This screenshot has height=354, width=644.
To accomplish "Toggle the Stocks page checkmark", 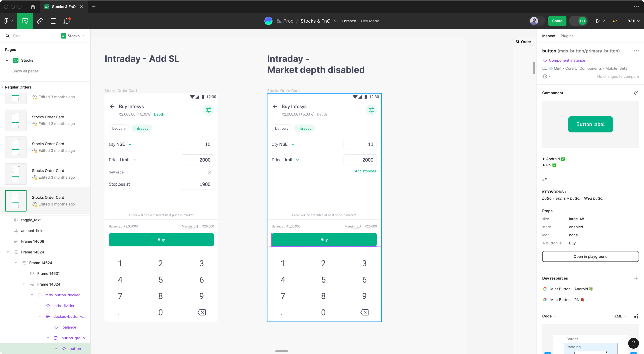I will 7,60.
